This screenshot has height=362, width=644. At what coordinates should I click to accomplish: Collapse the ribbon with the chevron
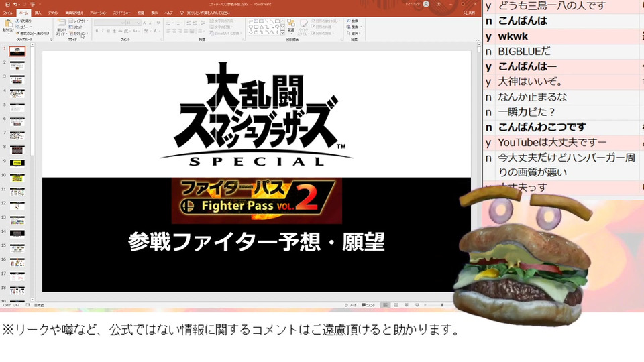[477, 40]
